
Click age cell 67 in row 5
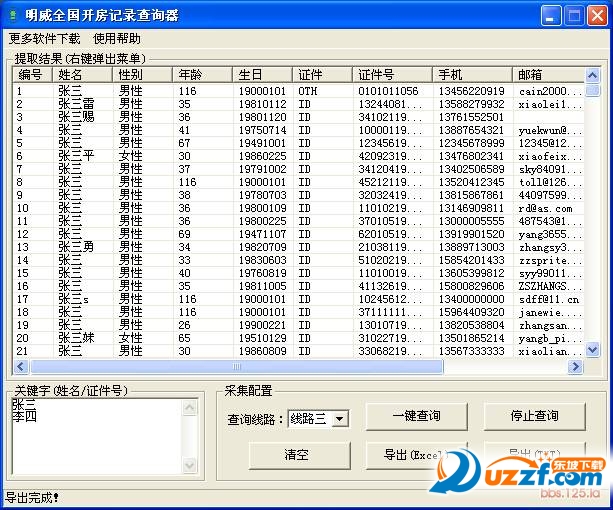coord(185,143)
